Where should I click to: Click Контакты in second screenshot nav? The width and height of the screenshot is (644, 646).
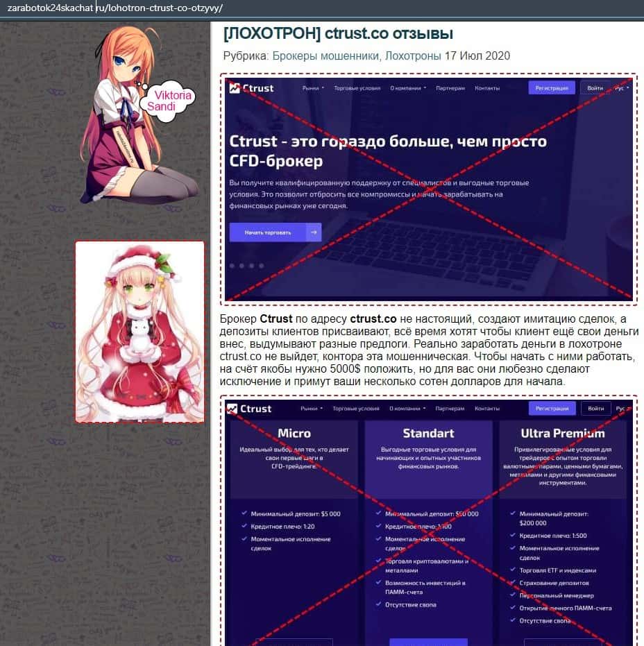[487, 409]
